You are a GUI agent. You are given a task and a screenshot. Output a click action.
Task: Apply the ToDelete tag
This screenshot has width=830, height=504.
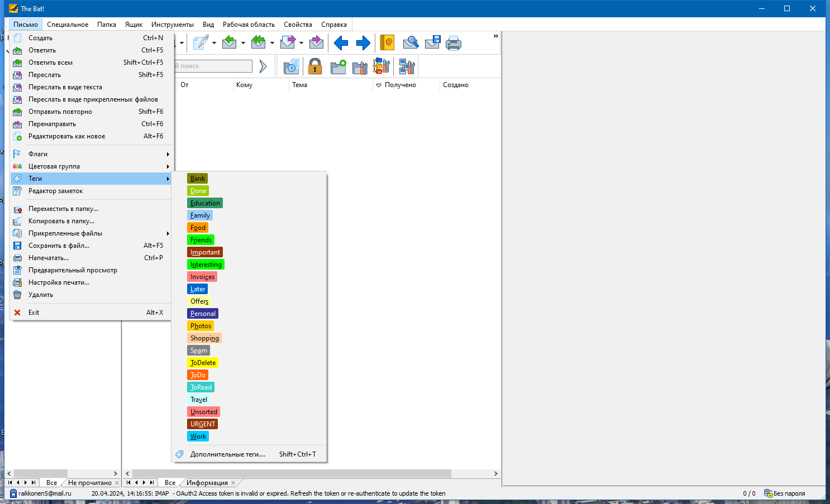pos(203,363)
